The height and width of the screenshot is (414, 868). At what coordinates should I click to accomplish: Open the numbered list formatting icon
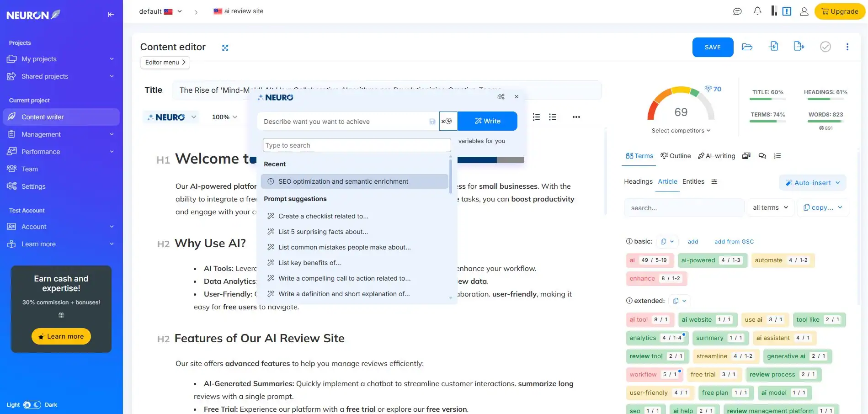tap(535, 117)
